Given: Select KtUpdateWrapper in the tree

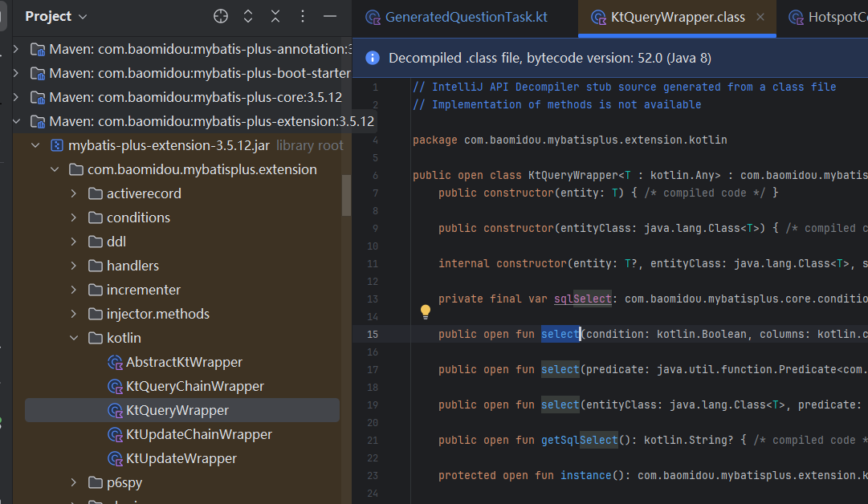Looking at the screenshot, I should point(181,458).
